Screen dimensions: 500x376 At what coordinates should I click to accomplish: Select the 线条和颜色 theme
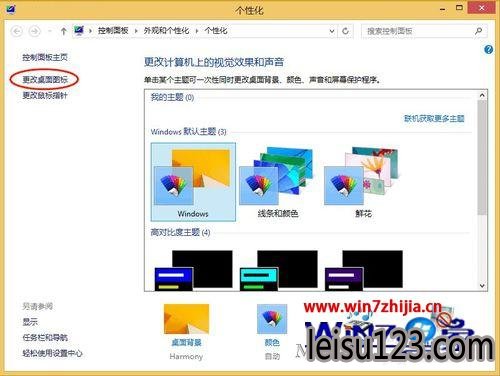click(278, 182)
